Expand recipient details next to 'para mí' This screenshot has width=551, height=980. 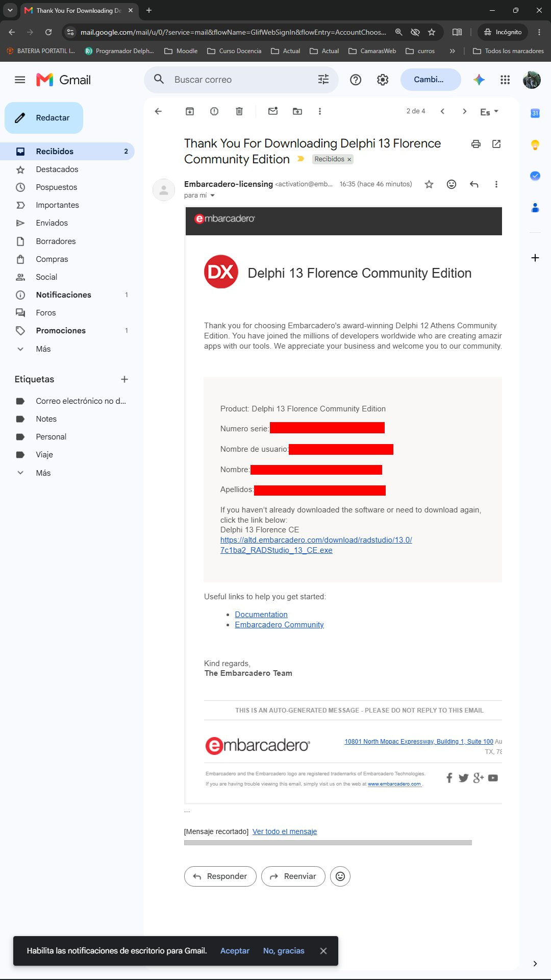point(213,195)
